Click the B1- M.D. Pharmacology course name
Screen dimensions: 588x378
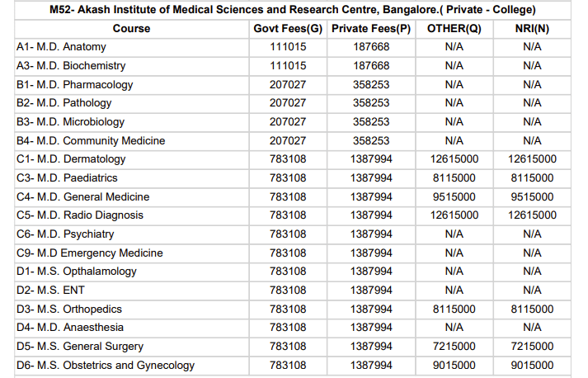(x=75, y=84)
